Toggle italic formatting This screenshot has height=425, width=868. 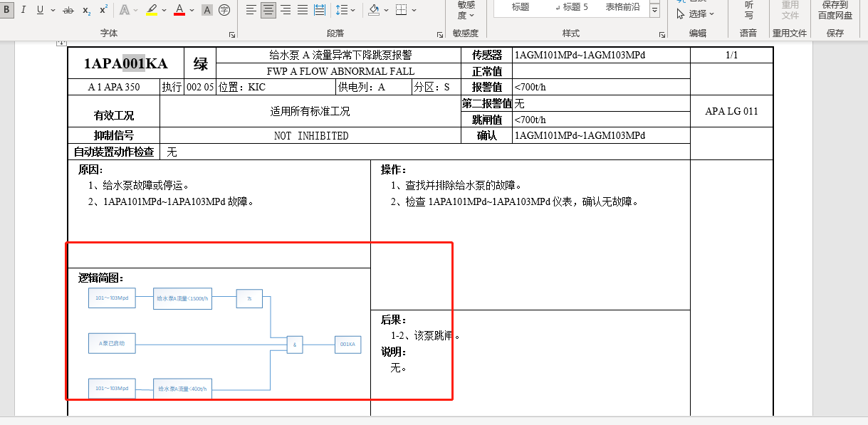pos(23,10)
